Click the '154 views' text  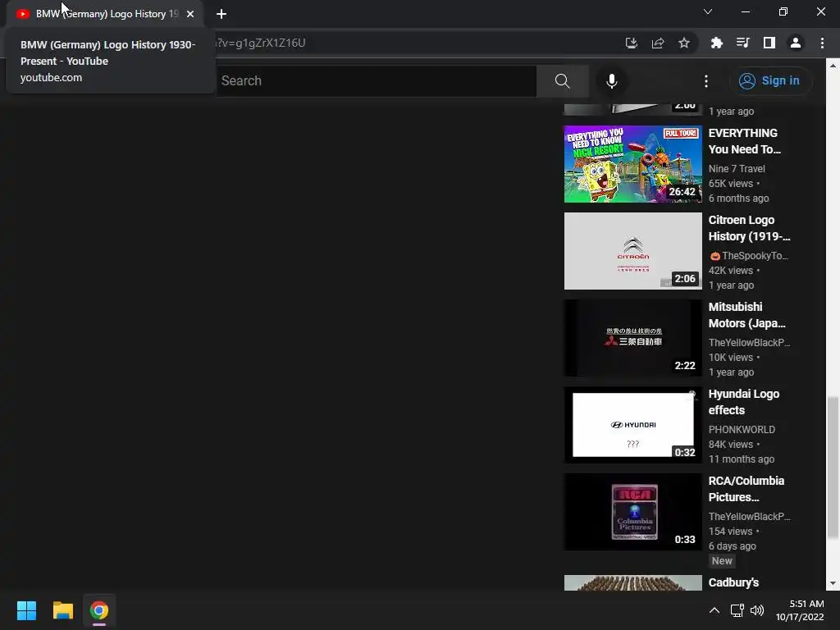(730, 532)
